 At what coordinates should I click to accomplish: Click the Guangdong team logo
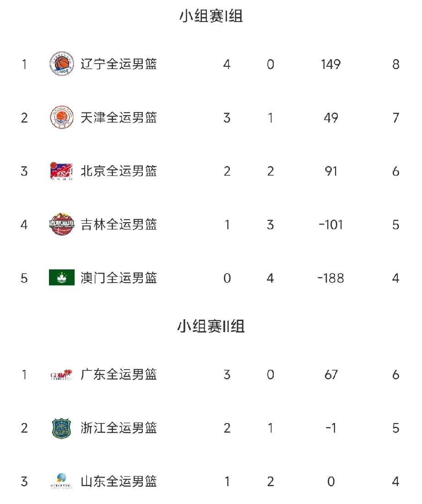[x=61, y=375]
